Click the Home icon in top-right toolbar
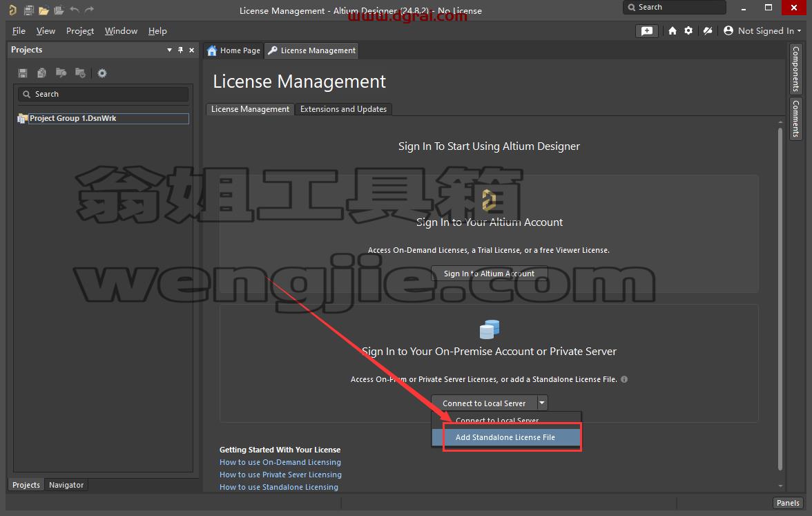Image resolution: width=812 pixels, height=516 pixels. [673, 31]
